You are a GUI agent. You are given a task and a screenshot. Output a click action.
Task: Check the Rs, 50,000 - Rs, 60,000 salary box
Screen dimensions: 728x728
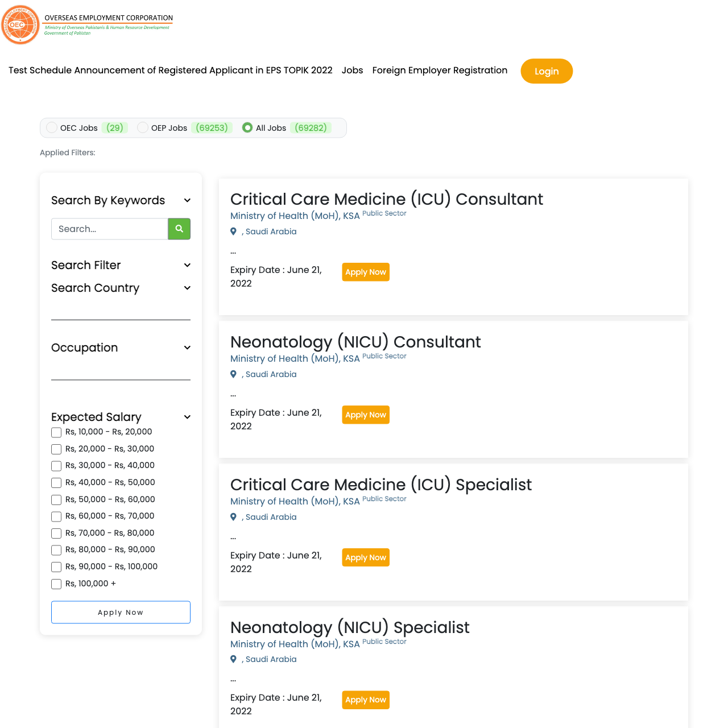click(56, 500)
